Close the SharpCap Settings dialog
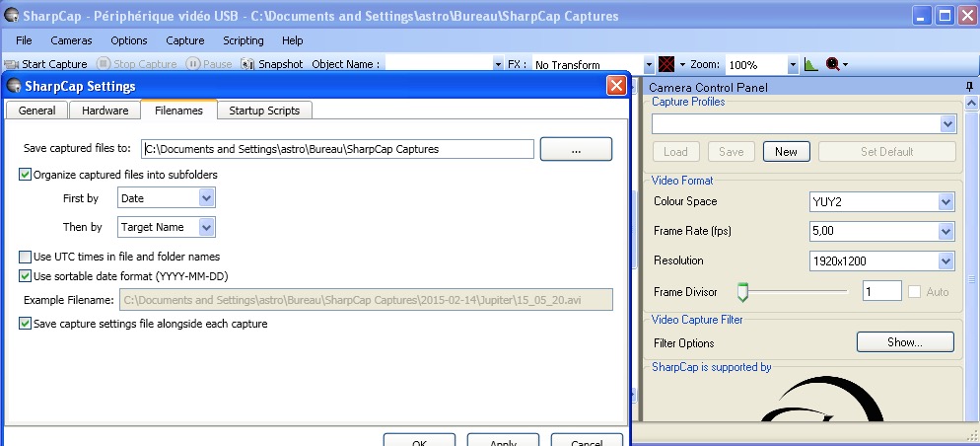This screenshot has height=446, width=980. [x=616, y=86]
